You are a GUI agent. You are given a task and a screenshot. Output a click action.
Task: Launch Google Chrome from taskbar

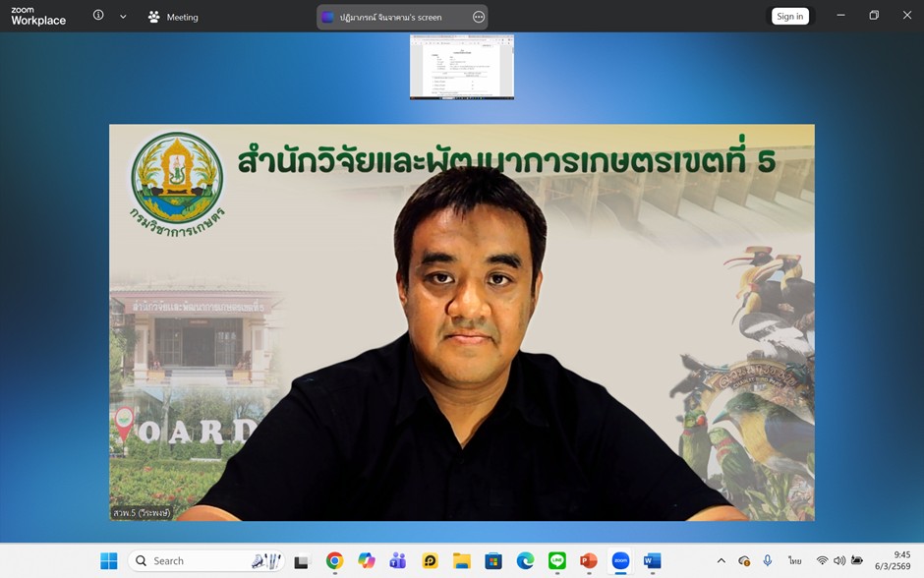pyautogui.click(x=334, y=560)
